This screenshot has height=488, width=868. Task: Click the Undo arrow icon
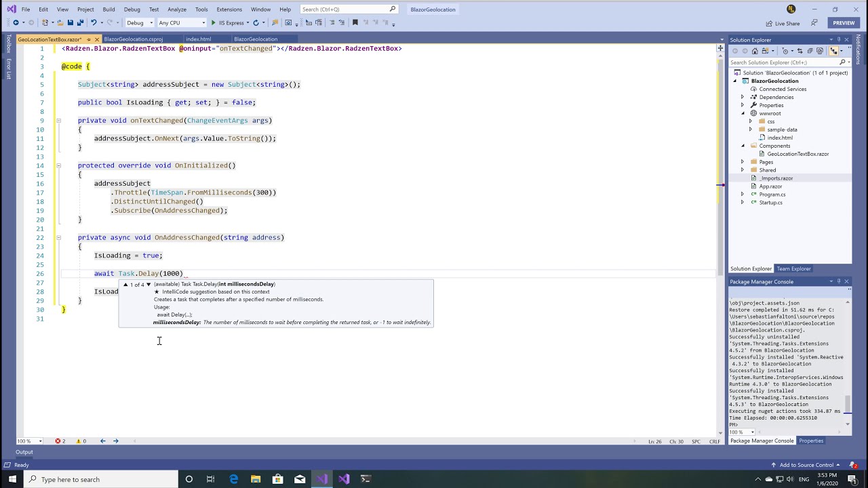click(x=94, y=22)
